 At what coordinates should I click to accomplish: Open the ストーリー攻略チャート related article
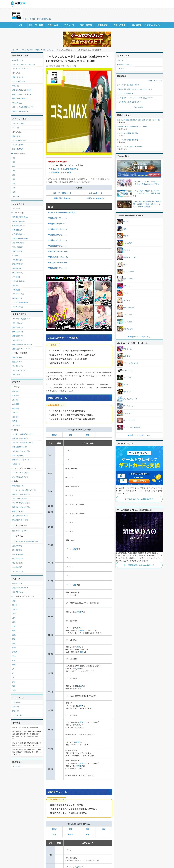(x=62, y=193)
